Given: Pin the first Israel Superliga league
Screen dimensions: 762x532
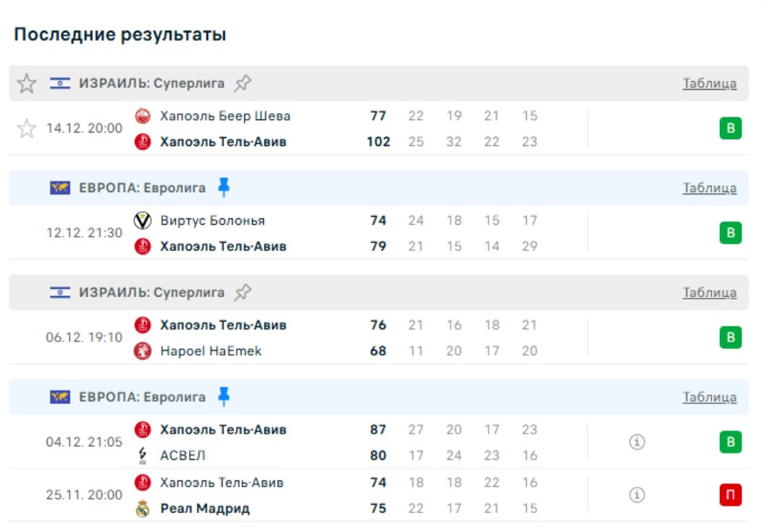Looking at the screenshot, I should [x=243, y=83].
